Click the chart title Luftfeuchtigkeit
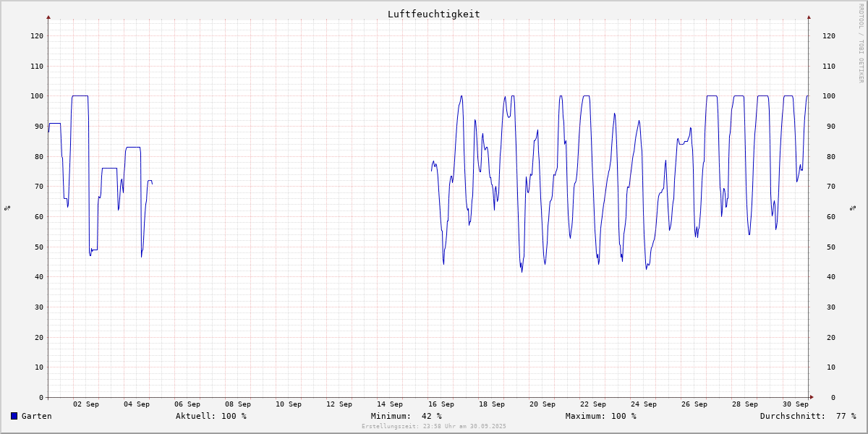The width and height of the screenshot is (868, 434). tap(433, 14)
